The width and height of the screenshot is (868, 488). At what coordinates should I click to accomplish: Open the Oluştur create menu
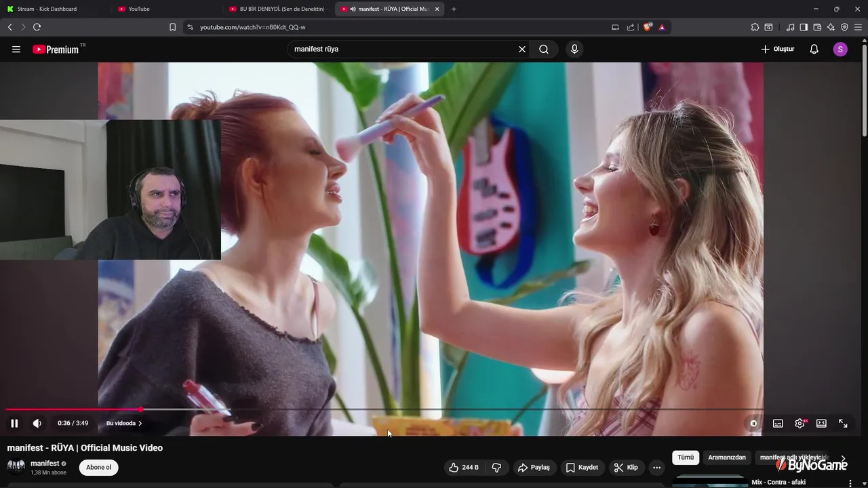(x=777, y=49)
